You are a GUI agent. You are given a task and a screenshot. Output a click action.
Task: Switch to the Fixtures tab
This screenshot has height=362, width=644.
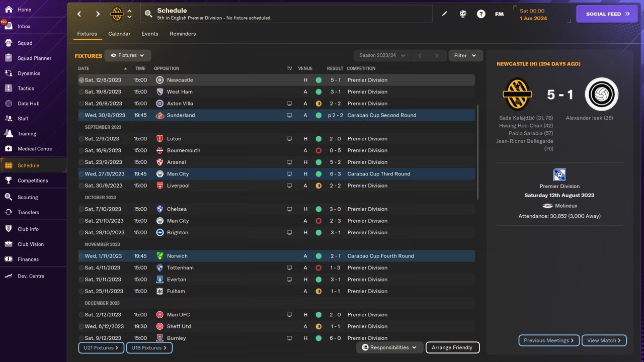(x=87, y=34)
